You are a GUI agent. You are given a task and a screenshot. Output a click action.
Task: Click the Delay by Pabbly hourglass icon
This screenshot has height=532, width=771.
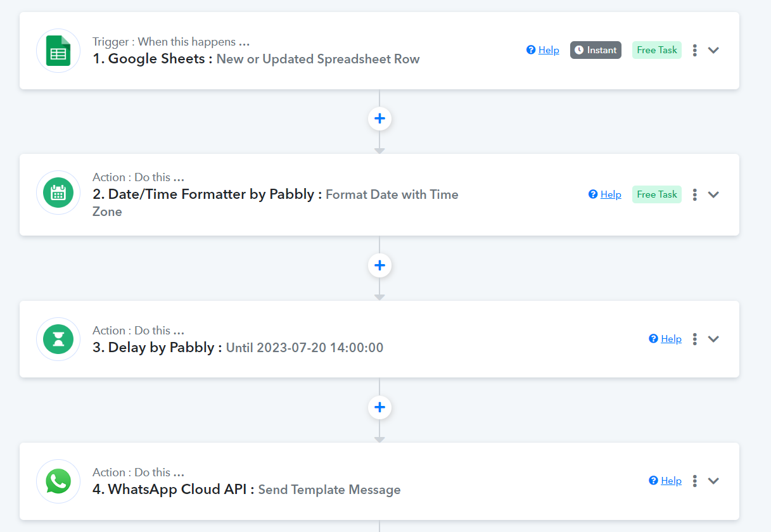(58, 339)
